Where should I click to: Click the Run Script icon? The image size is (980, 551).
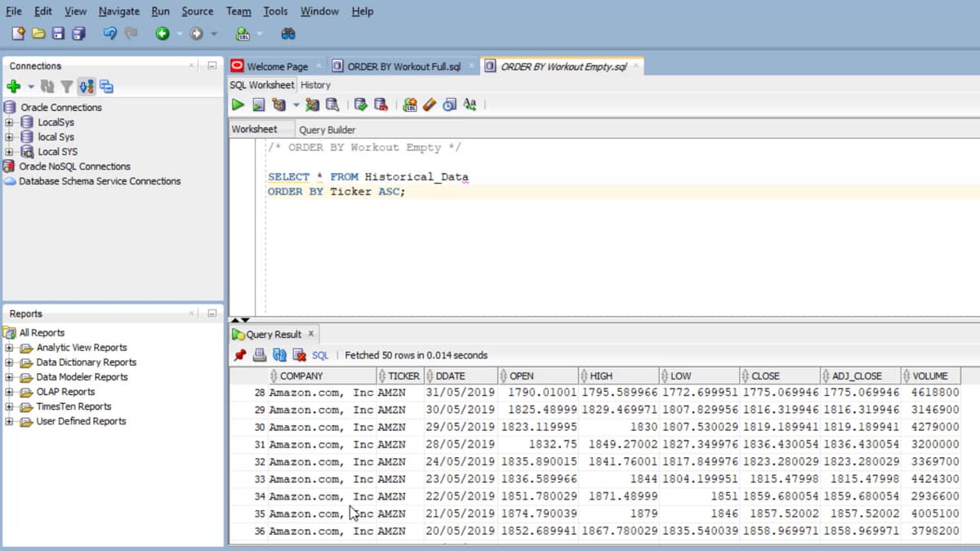pyautogui.click(x=258, y=104)
